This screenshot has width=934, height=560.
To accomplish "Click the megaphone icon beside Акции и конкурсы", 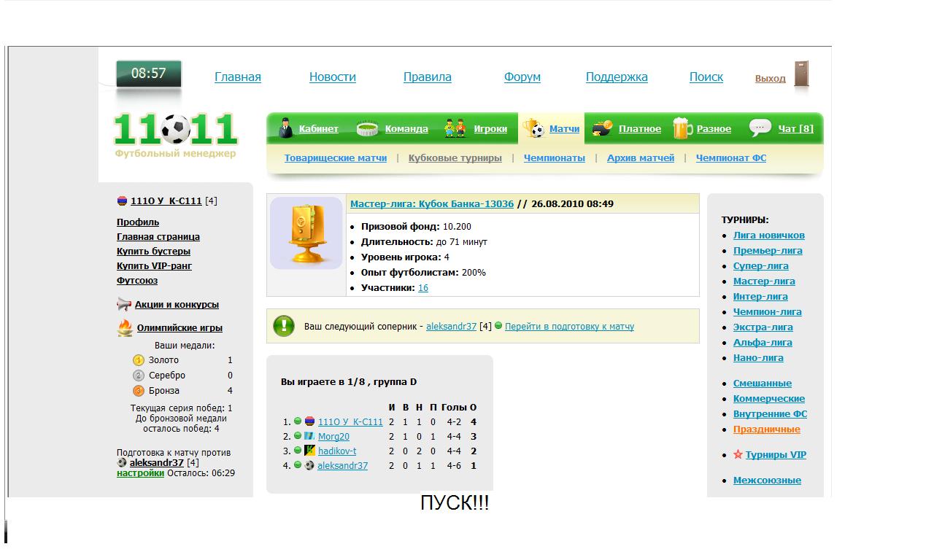I will click(124, 305).
